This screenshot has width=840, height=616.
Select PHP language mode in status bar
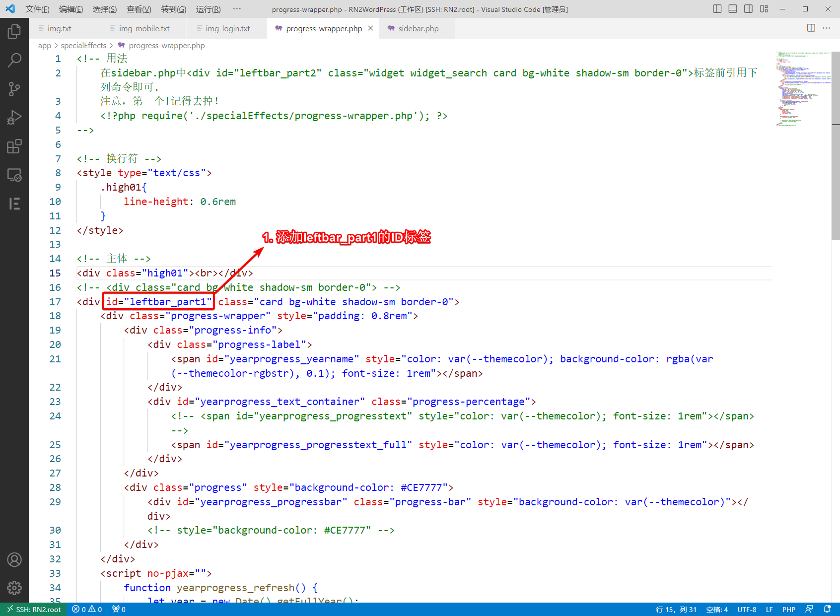pos(789,610)
